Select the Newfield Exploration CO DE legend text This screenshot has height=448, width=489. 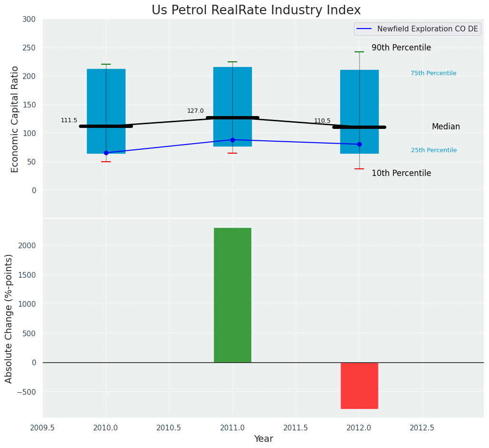pyautogui.click(x=427, y=29)
